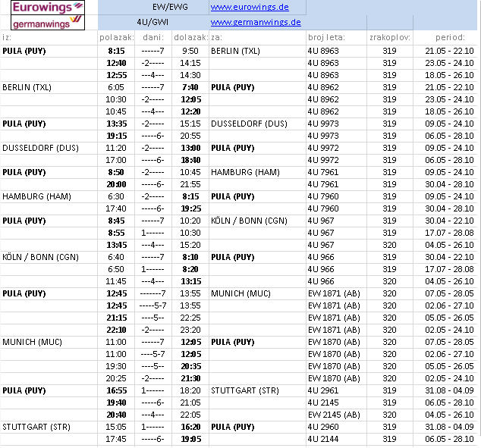The image size is (481, 448).
Task: Select origin cell STUTTGART (STR)
Action: point(36,427)
